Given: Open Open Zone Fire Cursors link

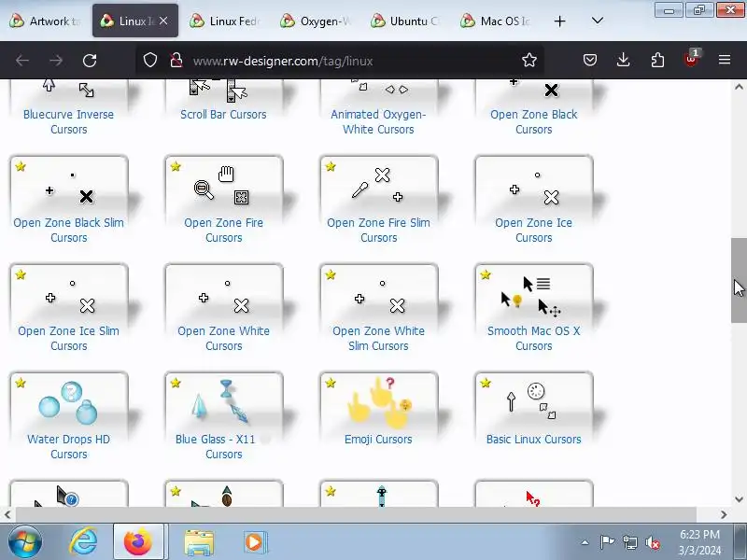Looking at the screenshot, I should (x=223, y=230).
